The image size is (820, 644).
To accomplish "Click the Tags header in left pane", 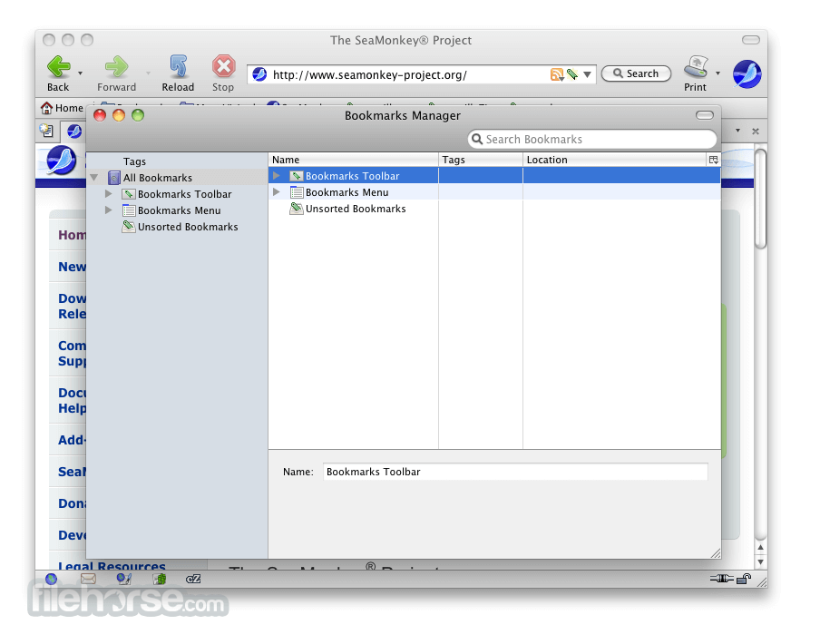I will point(134,161).
